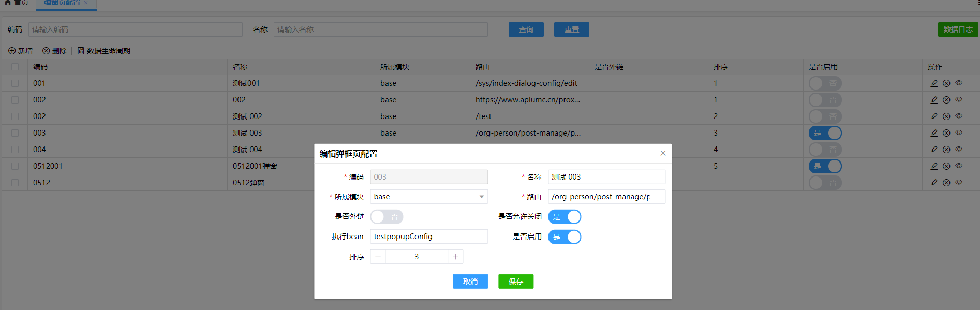The image size is (980, 310).
Task: Expand the 所属模块 dropdown
Action: point(481,197)
